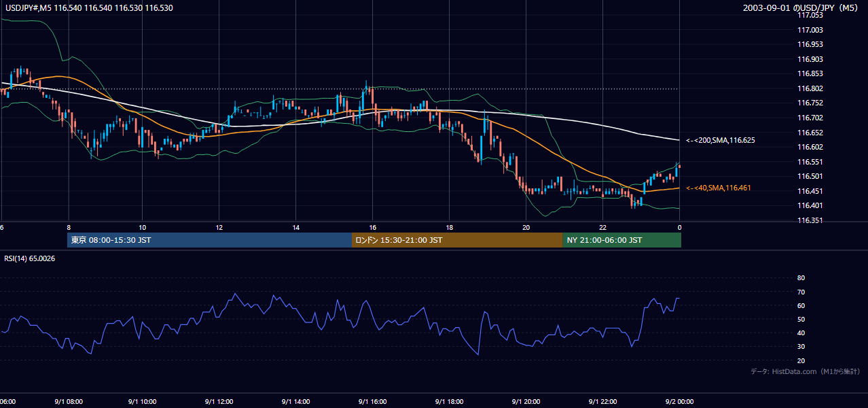Click the NY 21:00-06:00 JST session bar

tap(621, 240)
